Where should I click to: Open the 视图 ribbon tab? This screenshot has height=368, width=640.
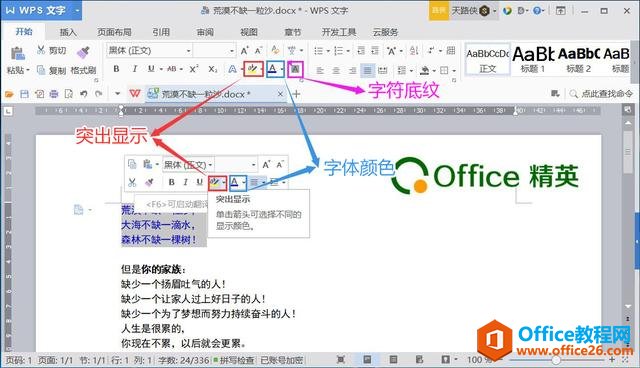[249, 32]
